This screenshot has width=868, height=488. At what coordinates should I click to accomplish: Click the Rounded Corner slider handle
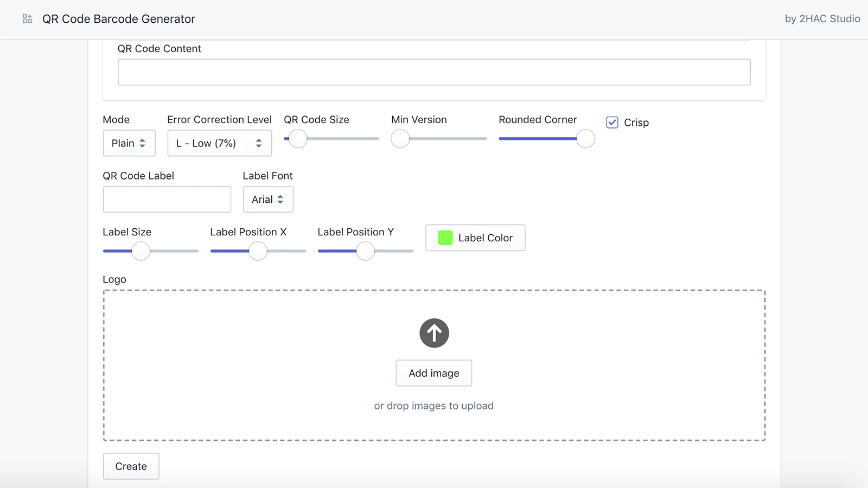click(585, 139)
